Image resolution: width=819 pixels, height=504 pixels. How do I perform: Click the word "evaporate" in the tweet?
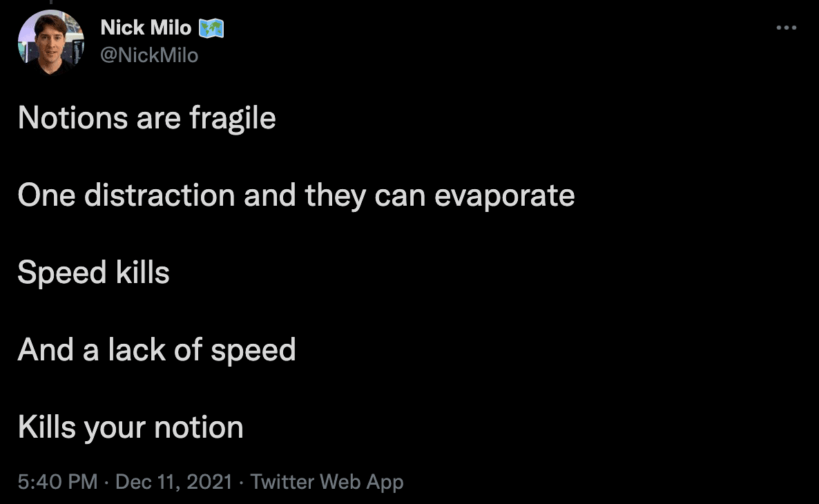click(x=505, y=196)
